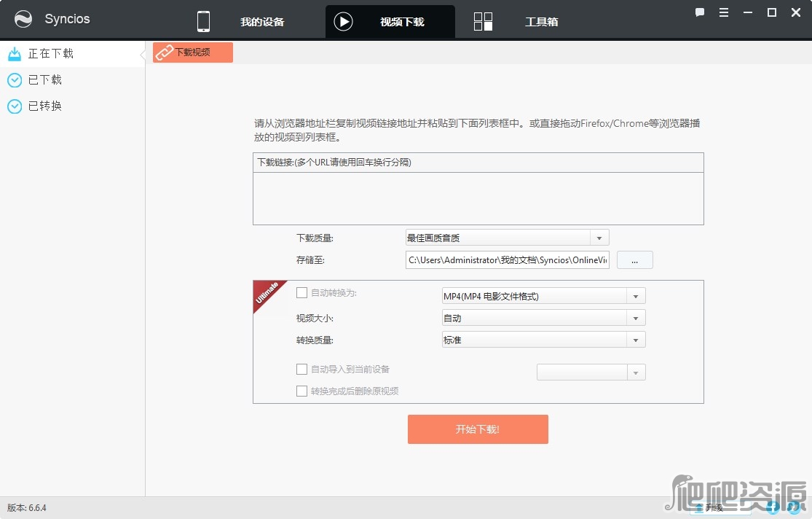Click the 转换质量: label
This screenshot has width=812, height=519.
pos(315,340)
